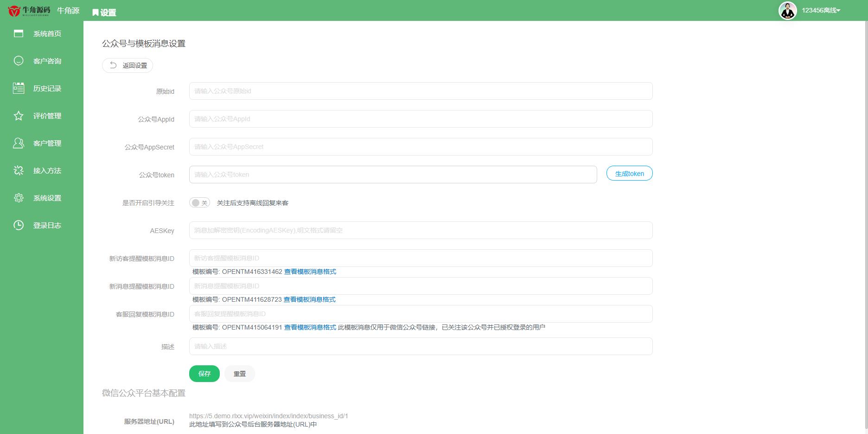The width and height of the screenshot is (868, 434).
Task: Focus the 公众号AppSecret input field
Action: (x=421, y=147)
